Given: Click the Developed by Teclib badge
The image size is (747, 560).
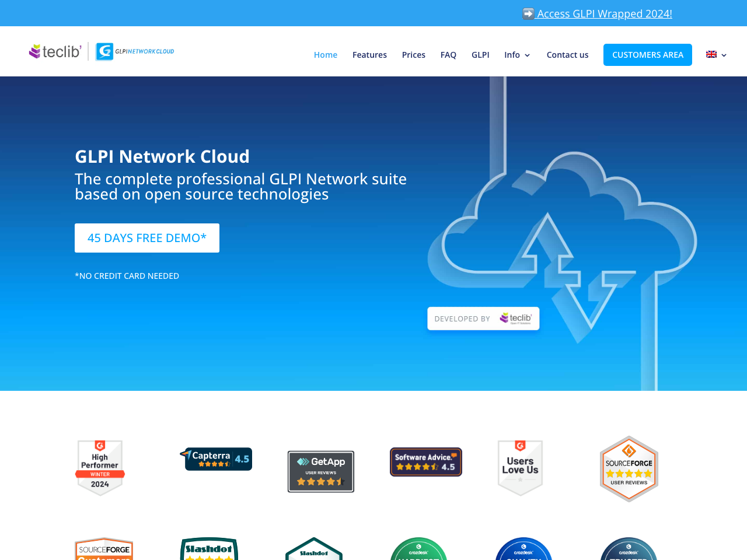Looking at the screenshot, I should 483,318.
